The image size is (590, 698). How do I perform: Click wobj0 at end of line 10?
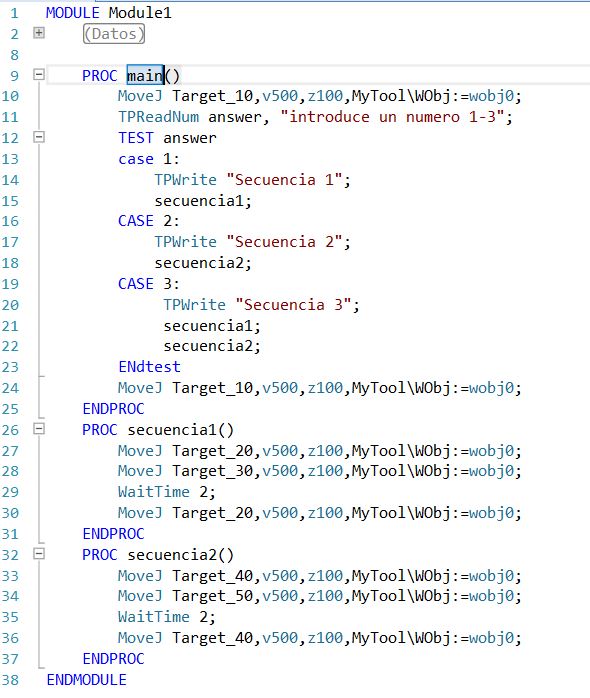pos(492,96)
